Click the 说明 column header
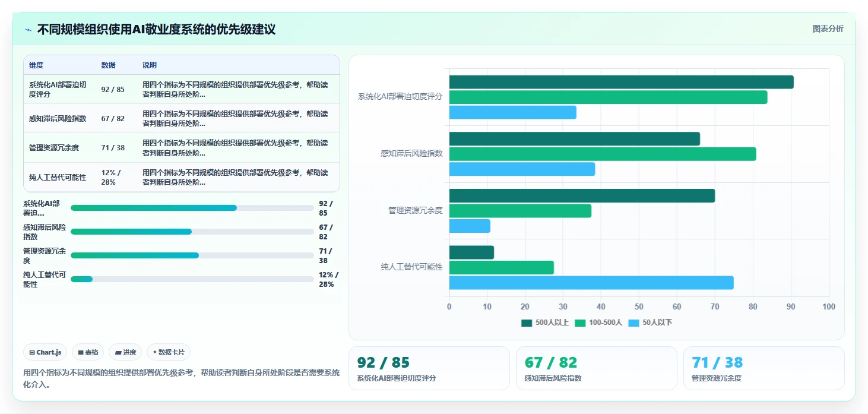This screenshot has width=868, height=414. pos(150,65)
